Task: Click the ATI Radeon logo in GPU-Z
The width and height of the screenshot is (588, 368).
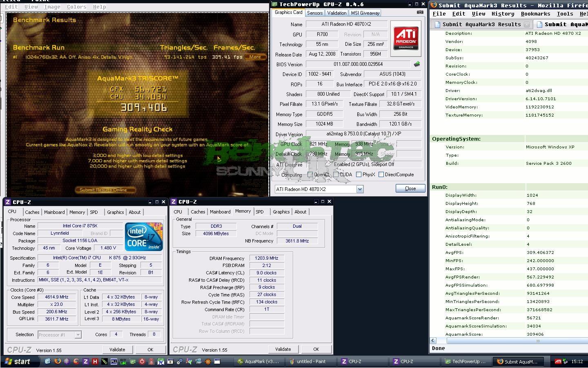Action: (406, 38)
